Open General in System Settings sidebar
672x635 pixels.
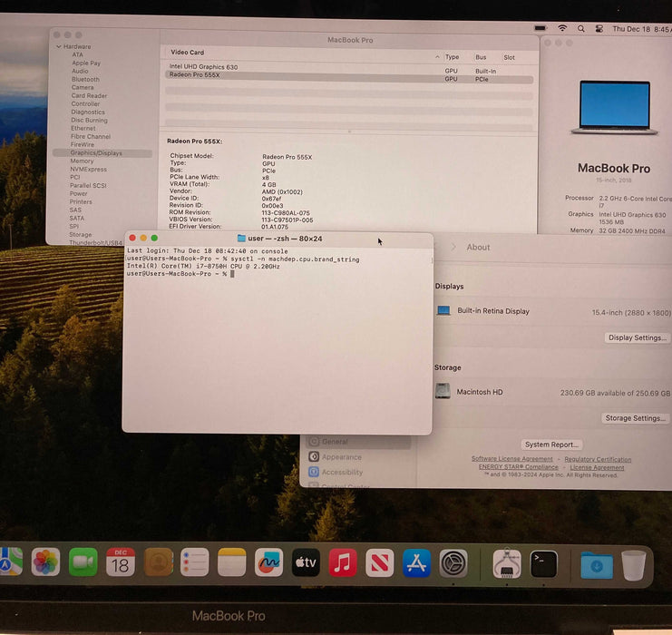358,441
